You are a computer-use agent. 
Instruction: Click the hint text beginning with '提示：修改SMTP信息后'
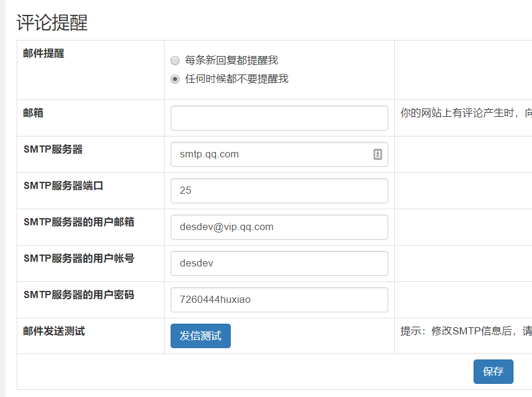pyautogui.click(x=465, y=331)
